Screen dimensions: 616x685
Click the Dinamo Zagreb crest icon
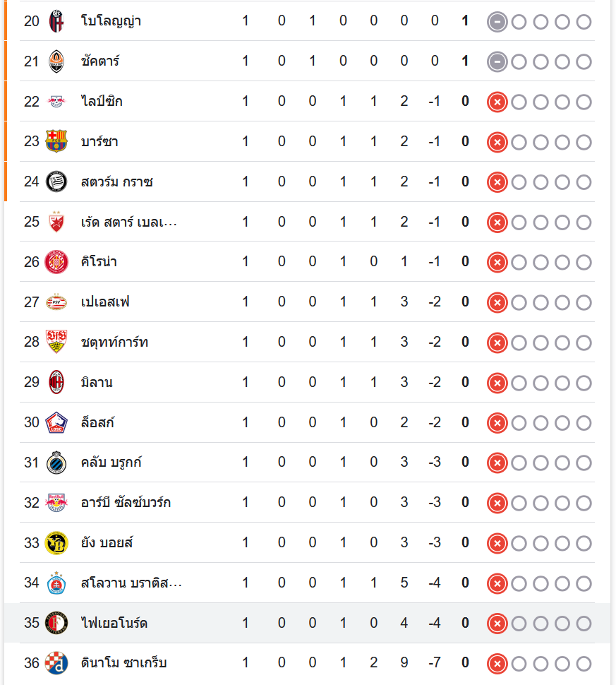56,663
